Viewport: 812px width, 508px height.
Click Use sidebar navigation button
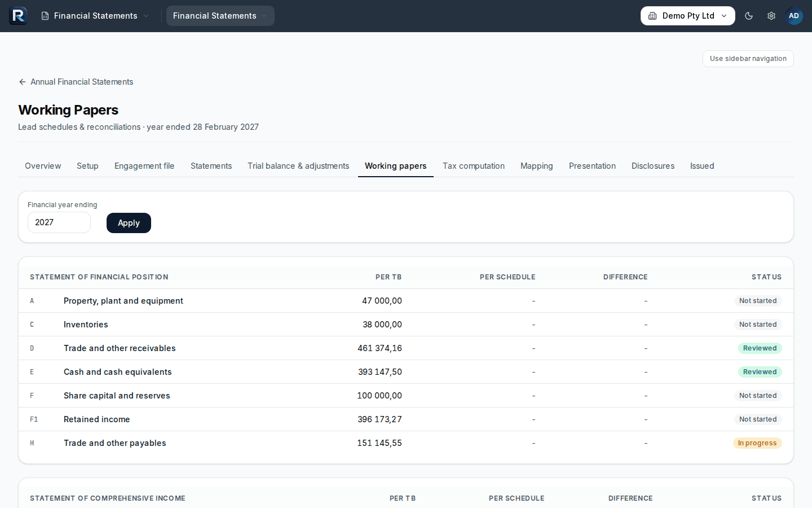(748, 59)
